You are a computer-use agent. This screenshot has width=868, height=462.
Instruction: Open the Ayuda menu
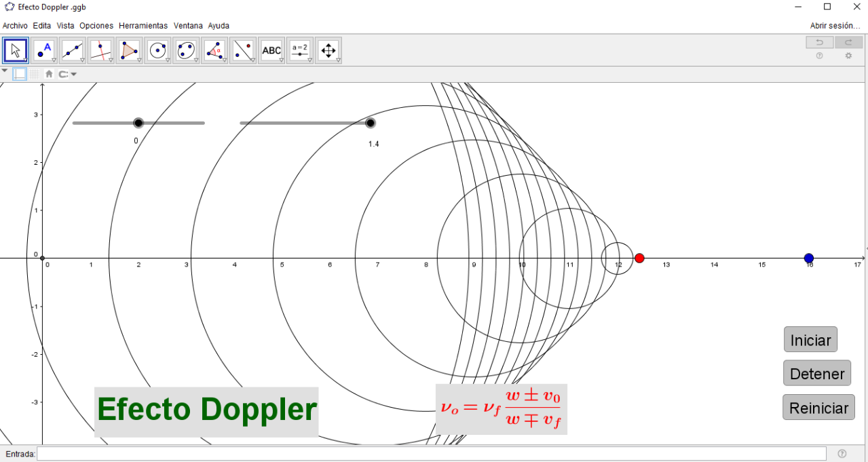(219, 26)
